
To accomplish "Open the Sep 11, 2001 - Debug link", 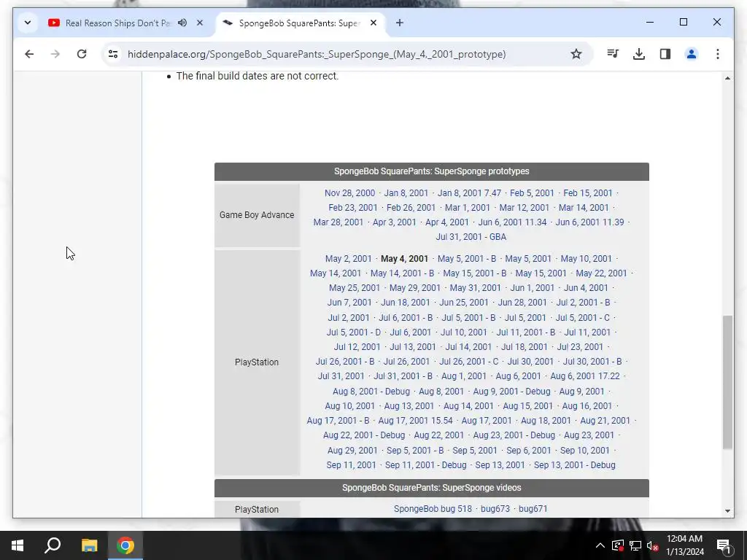I will click(x=425, y=465).
